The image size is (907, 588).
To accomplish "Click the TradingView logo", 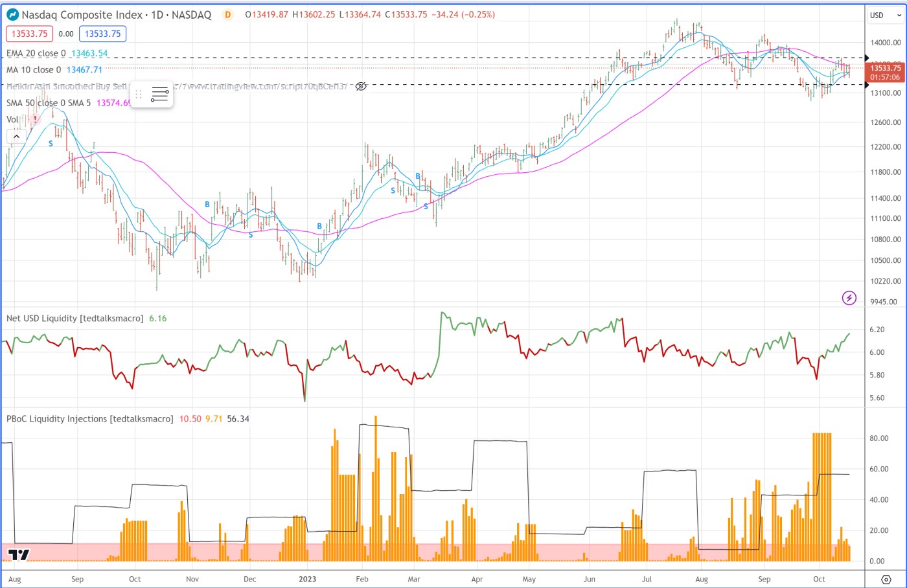I will (x=19, y=555).
